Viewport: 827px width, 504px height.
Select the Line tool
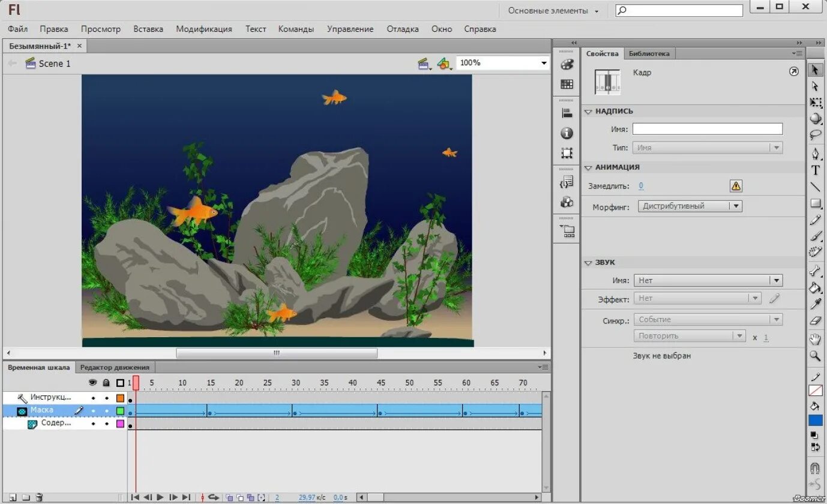click(815, 187)
